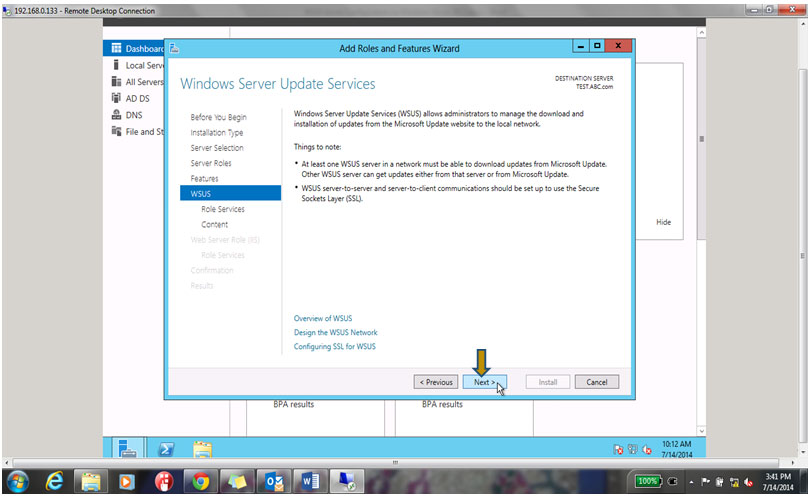Show hidden icons in host system tray
Screen dimensions: 808x501
691,482
